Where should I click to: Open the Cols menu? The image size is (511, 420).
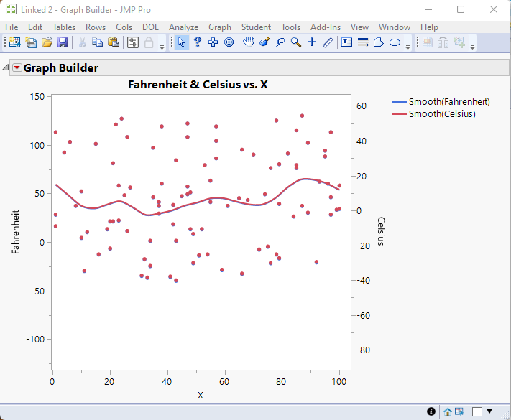(124, 27)
